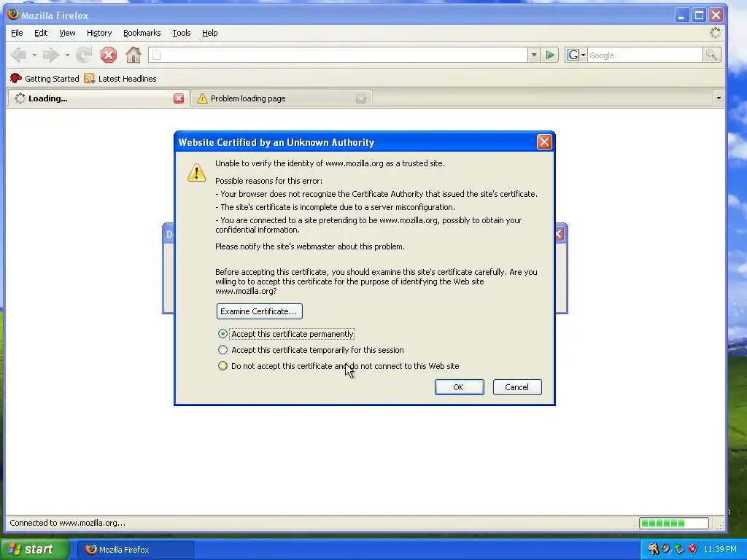Viewport: 747px width, 560px height.
Task: Open the Help menu
Action: (209, 33)
